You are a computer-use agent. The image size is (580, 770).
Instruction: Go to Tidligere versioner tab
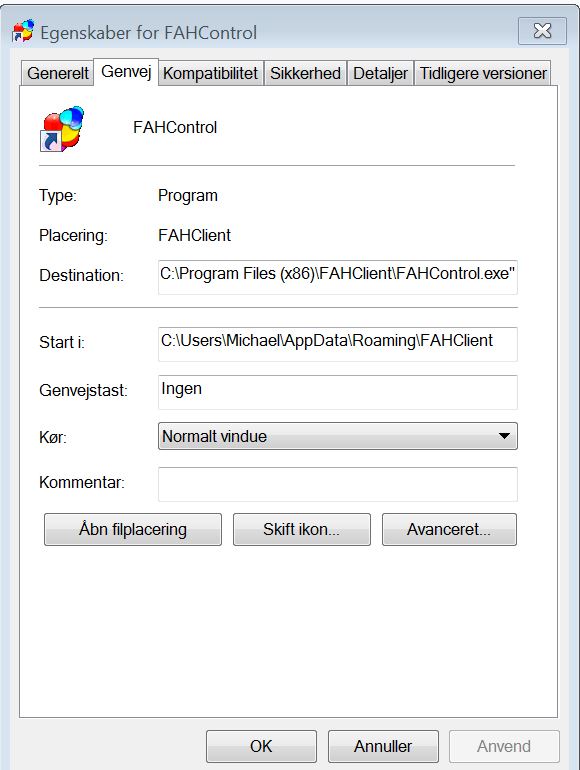pos(483,73)
